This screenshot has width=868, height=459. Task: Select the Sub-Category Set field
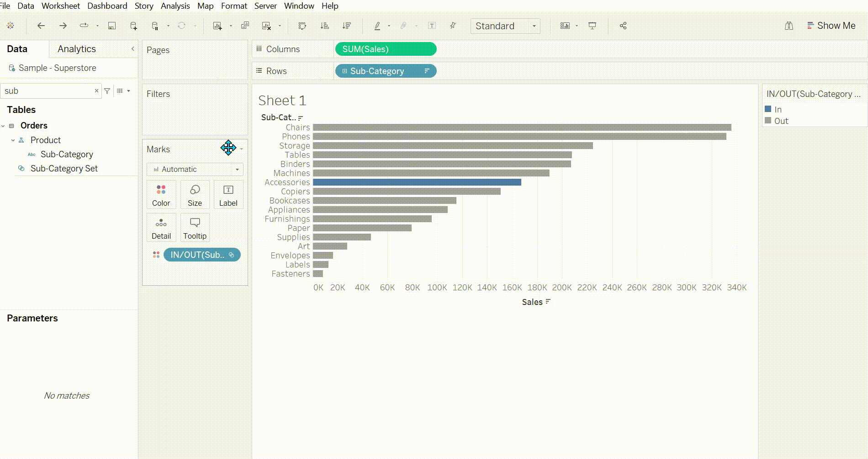coord(64,169)
